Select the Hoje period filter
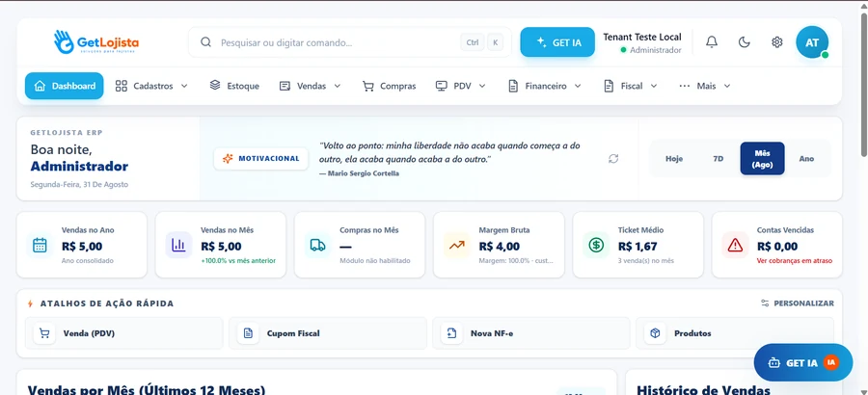 674,159
